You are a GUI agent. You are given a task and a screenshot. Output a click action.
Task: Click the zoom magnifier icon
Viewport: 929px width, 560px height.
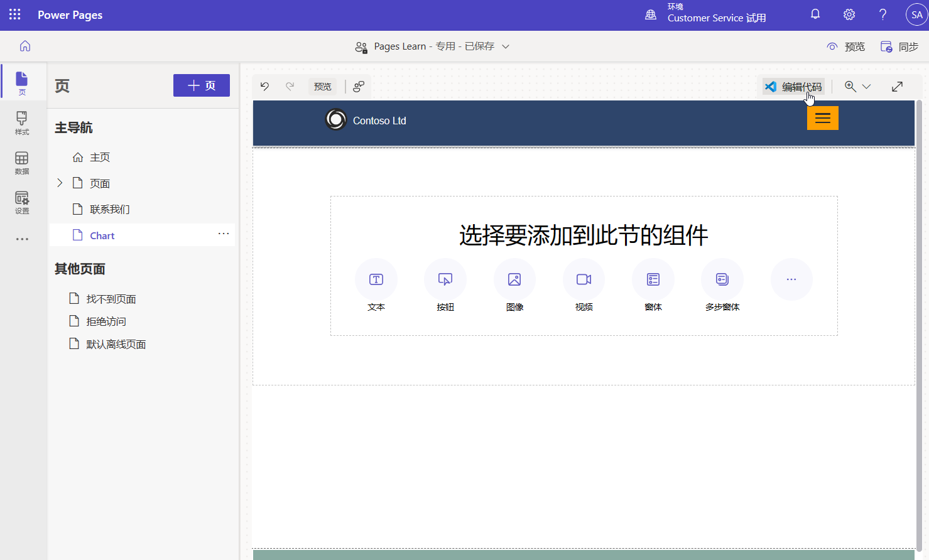(x=850, y=87)
